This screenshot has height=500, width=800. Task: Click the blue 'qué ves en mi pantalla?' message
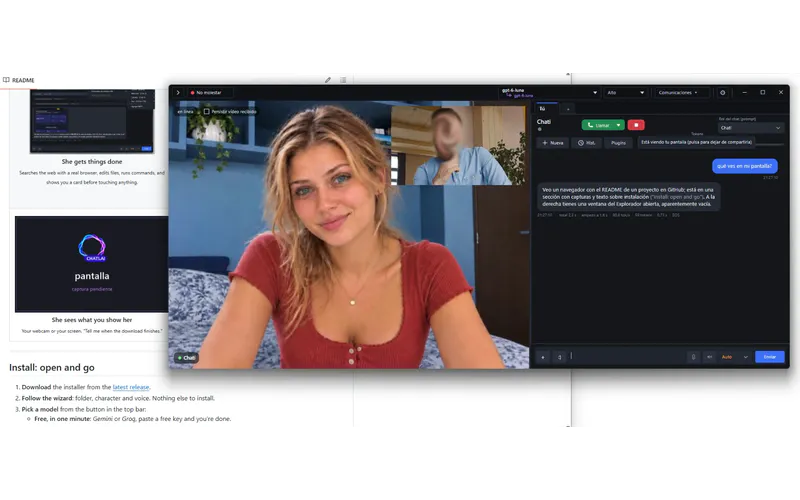coord(744,166)
